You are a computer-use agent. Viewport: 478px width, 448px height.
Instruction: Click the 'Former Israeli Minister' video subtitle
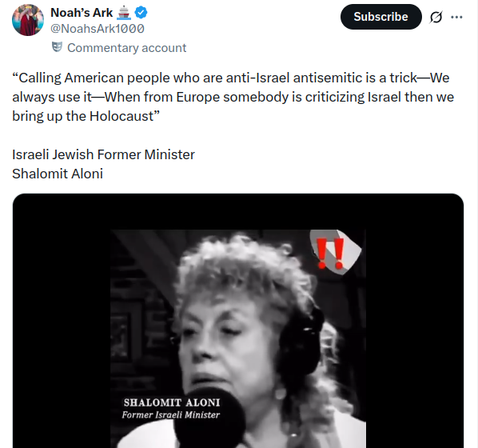click(171, 415)
